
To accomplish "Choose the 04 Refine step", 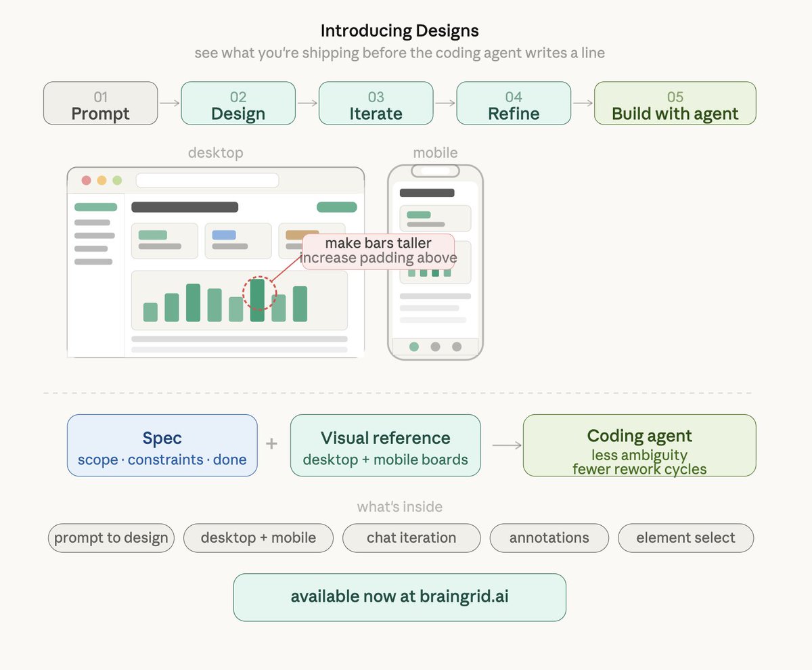I will tap(514, 103).
